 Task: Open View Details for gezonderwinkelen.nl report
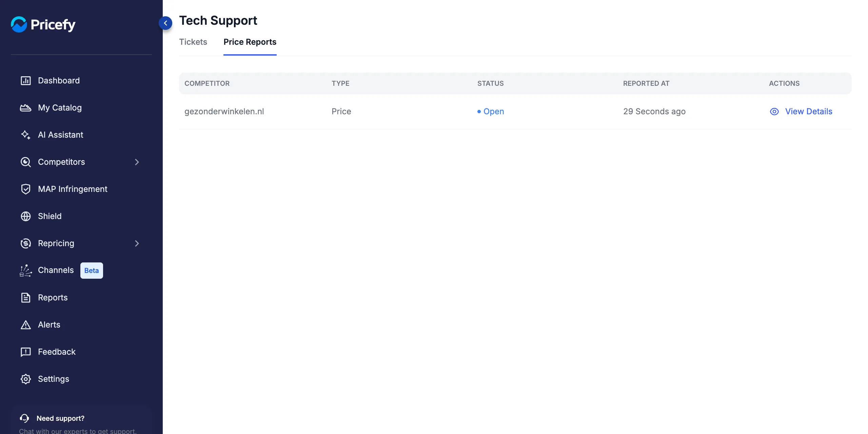(809, 112)
